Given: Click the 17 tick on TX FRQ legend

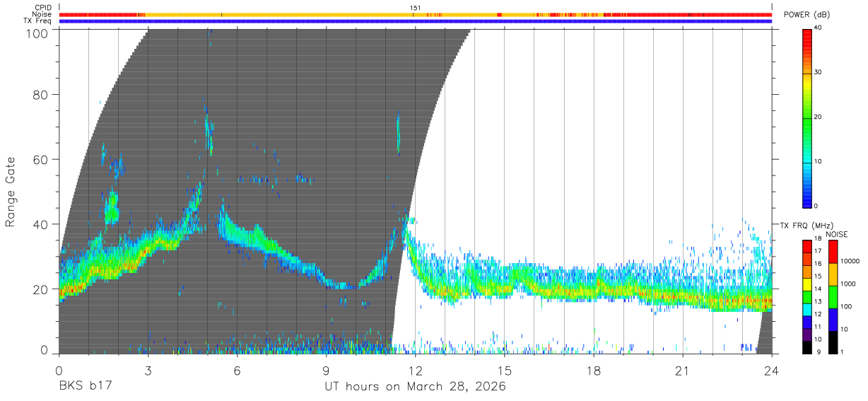Looking at the screenshot, I should point(819,251).
